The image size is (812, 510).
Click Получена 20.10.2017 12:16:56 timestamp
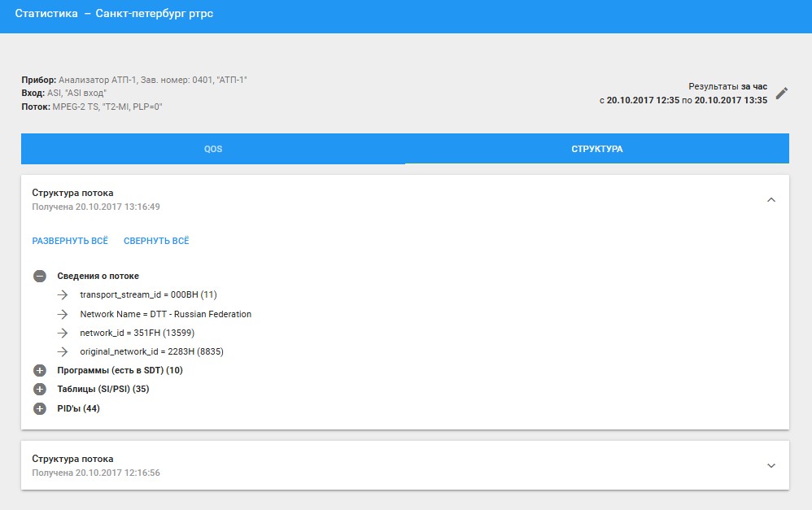[96, 473]
